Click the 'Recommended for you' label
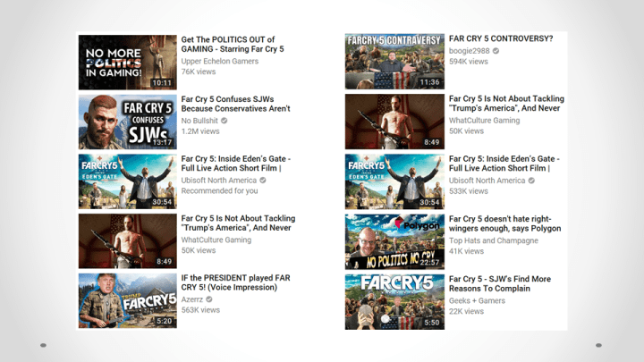The image size is (644, 362). 219,191
